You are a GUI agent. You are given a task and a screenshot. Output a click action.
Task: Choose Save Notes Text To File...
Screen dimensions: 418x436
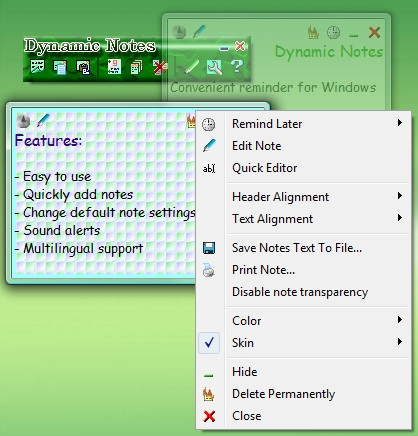coord(303,248)
